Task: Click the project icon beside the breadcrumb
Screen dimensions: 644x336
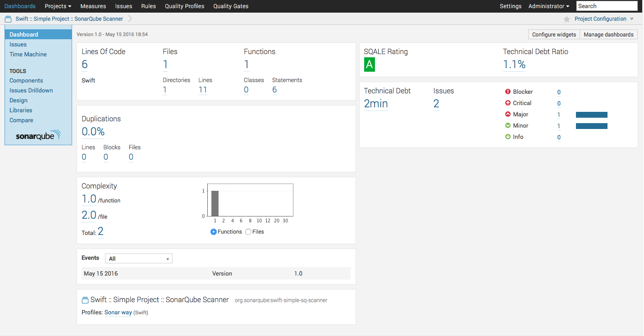Action: pyautogui.click(x=8, y=19)
